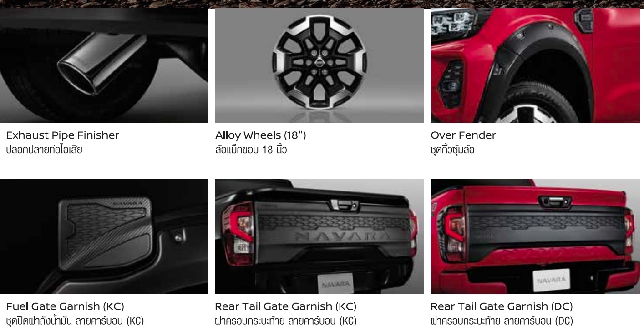Click the Exhaust Pipe Finisher title
Image resolution: width=644 pixels, height=331 pixels.
coord(62,135)
